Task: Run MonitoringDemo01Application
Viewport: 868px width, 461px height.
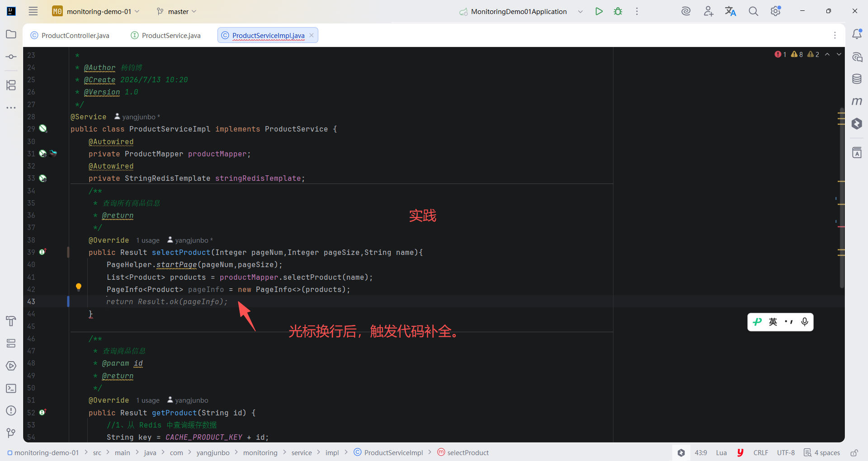Action: (x=599, y=11)
